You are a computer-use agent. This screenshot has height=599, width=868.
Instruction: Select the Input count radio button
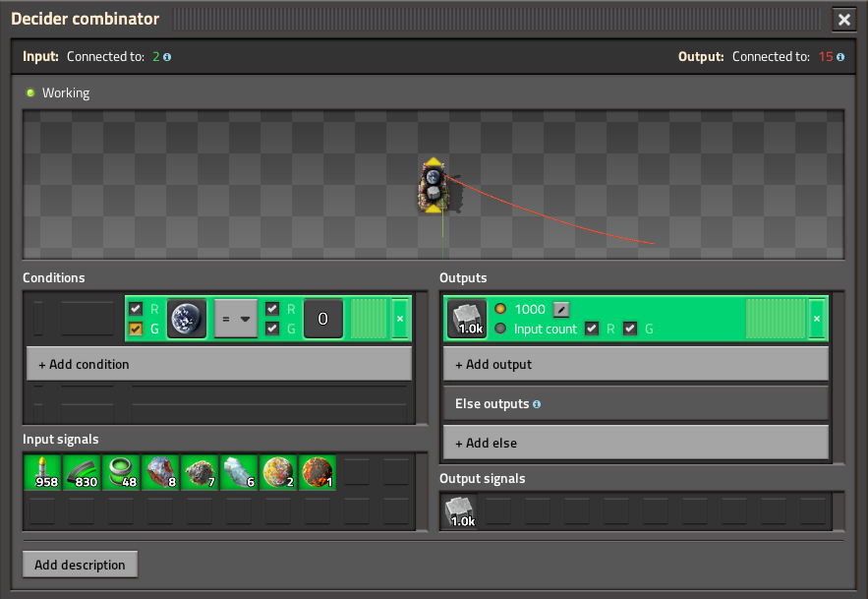click(x=500, y=329)
